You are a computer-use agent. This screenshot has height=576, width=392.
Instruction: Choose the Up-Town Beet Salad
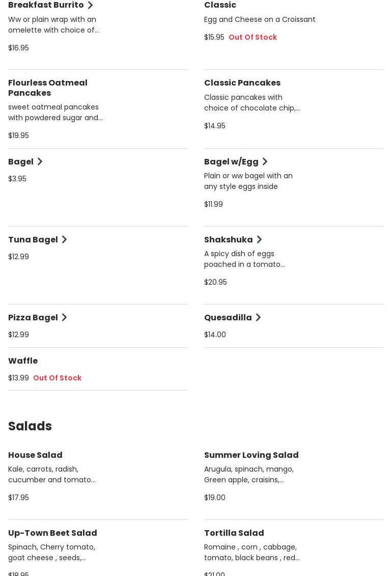[x=52, y=533]
